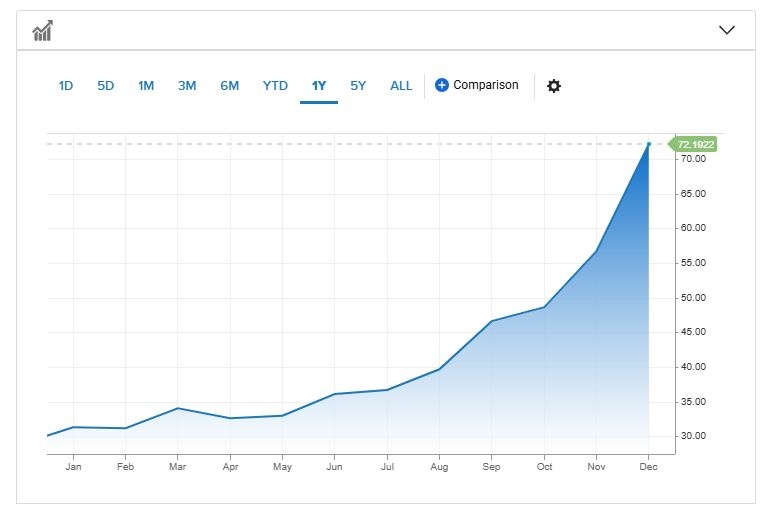Add a comparison using the plus icon
This screenshot has height=507, width=762.
click(x=442, y=86)
